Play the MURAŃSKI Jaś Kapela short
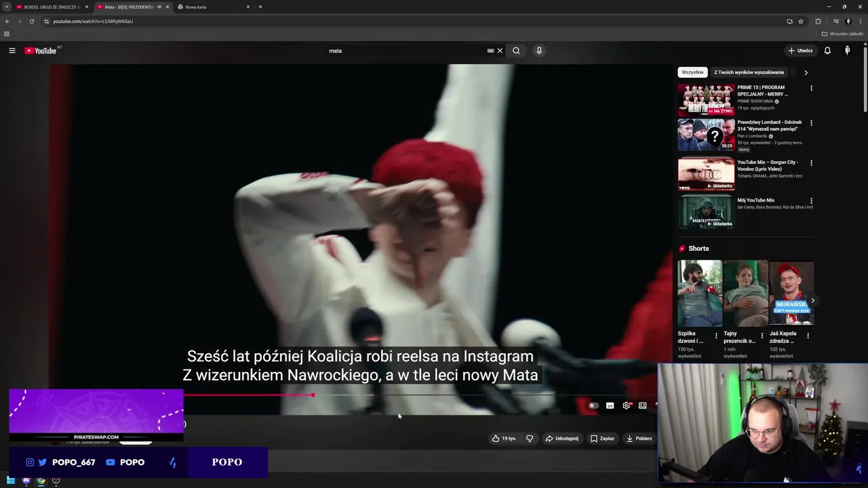The width and height of the screenshot is (868, 488). [791, 293]
